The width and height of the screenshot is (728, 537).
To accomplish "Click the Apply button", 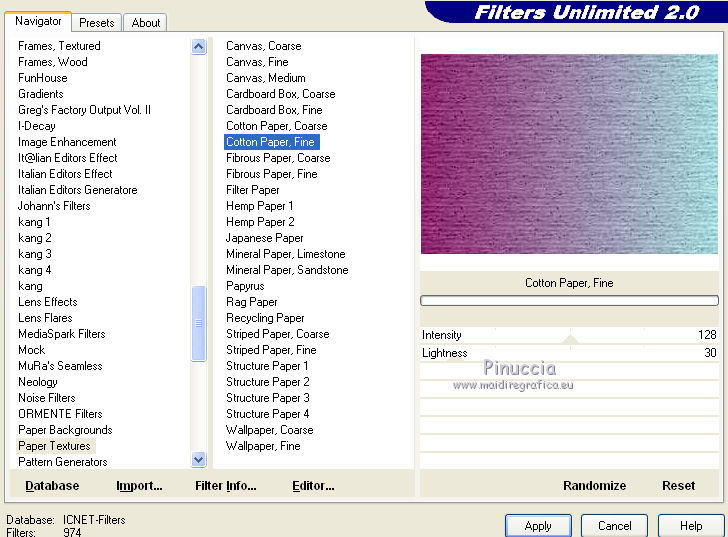I will (538, 526).
